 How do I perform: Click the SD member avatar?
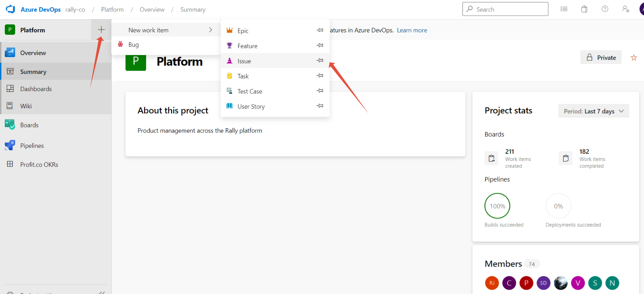coord(543,283)
